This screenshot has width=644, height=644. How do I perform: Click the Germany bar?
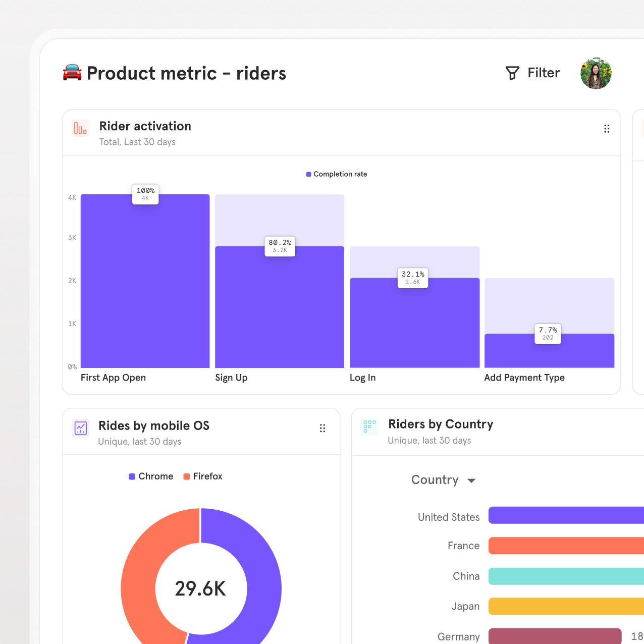click(x=555, y=636)
